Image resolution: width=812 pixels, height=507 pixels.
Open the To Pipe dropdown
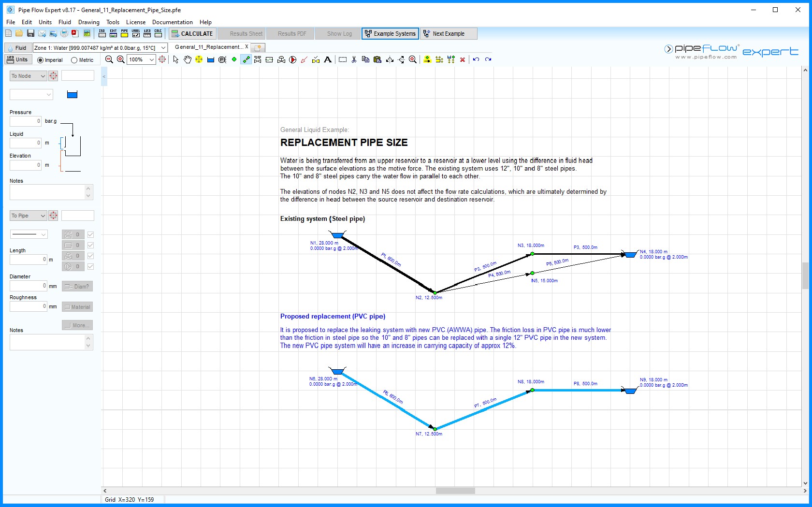pos(28,216)
